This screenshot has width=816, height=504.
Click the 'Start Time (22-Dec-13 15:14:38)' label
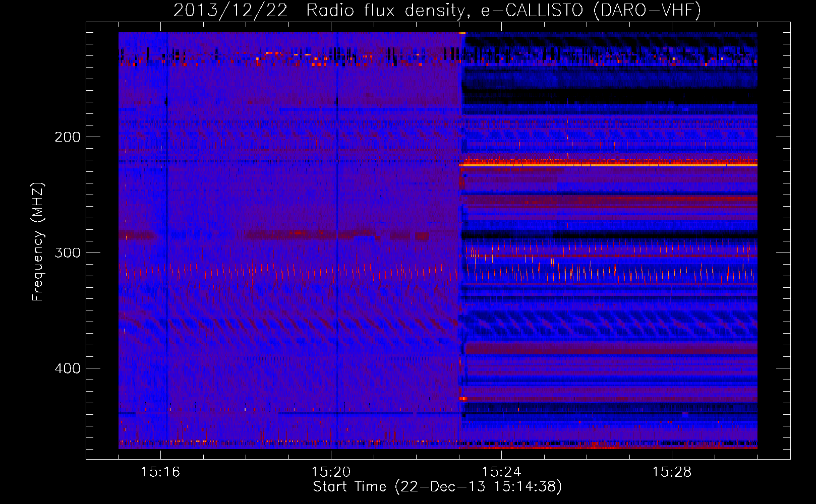(437, 487)
